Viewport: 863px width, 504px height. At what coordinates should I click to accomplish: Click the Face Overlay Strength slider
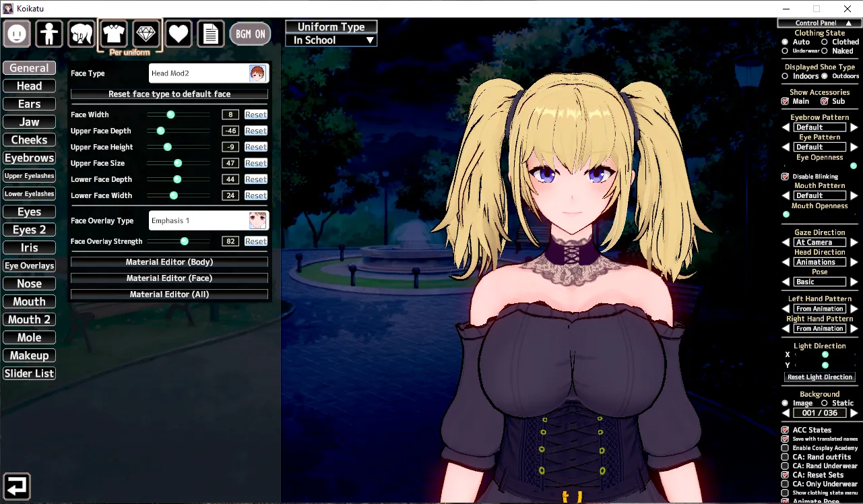point(179,241)
